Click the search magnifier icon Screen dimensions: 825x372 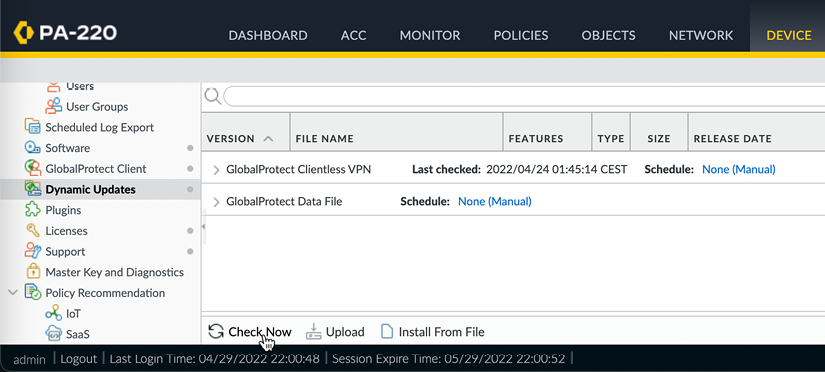(212, 96)
